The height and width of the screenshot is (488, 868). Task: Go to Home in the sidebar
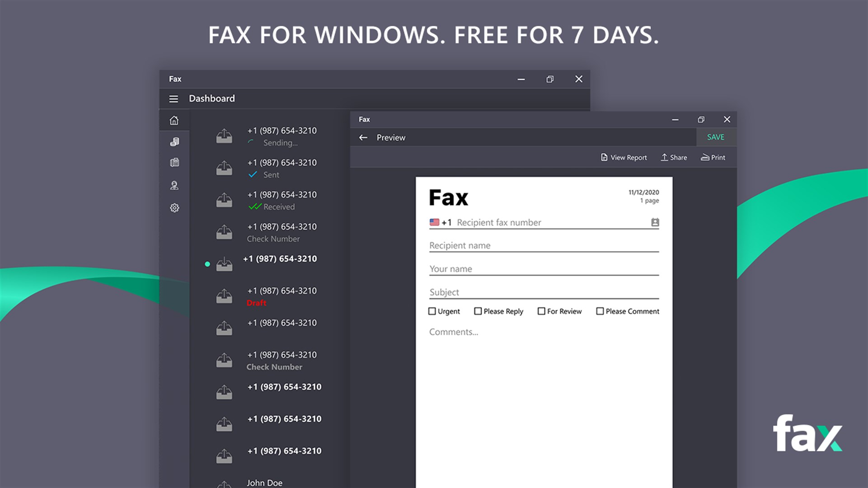click(174, 121)
